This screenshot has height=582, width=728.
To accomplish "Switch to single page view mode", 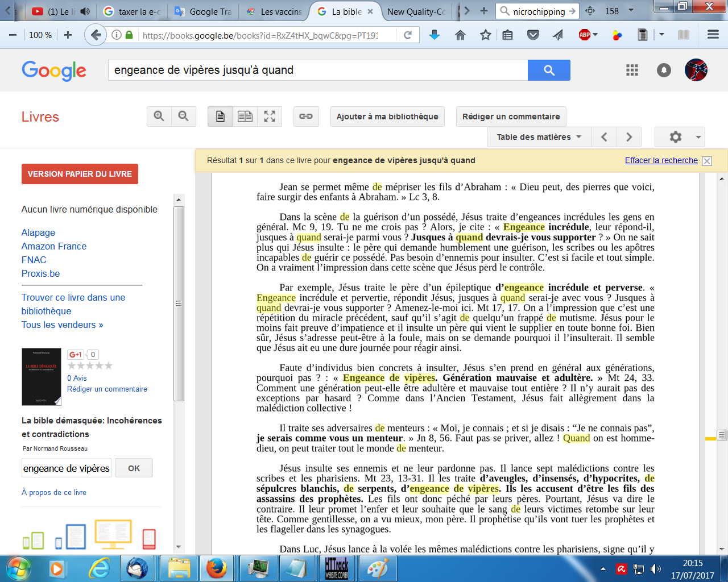I will pos(220,117).
